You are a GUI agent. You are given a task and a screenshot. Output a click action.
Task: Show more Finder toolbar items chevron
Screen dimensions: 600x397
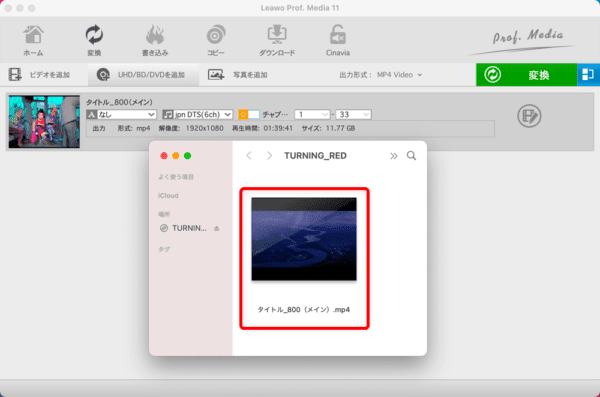(x=393, y=156)
